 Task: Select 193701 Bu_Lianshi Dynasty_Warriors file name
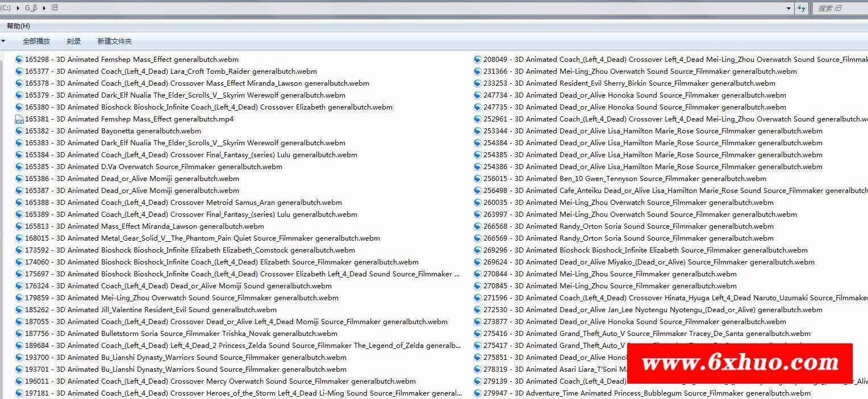(x=186, y=369)
